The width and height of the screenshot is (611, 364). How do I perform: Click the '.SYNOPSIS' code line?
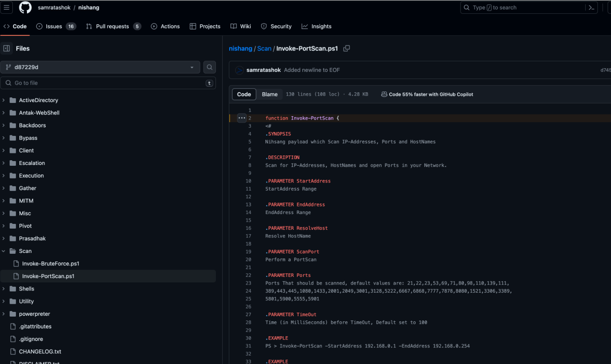(278, 134)
